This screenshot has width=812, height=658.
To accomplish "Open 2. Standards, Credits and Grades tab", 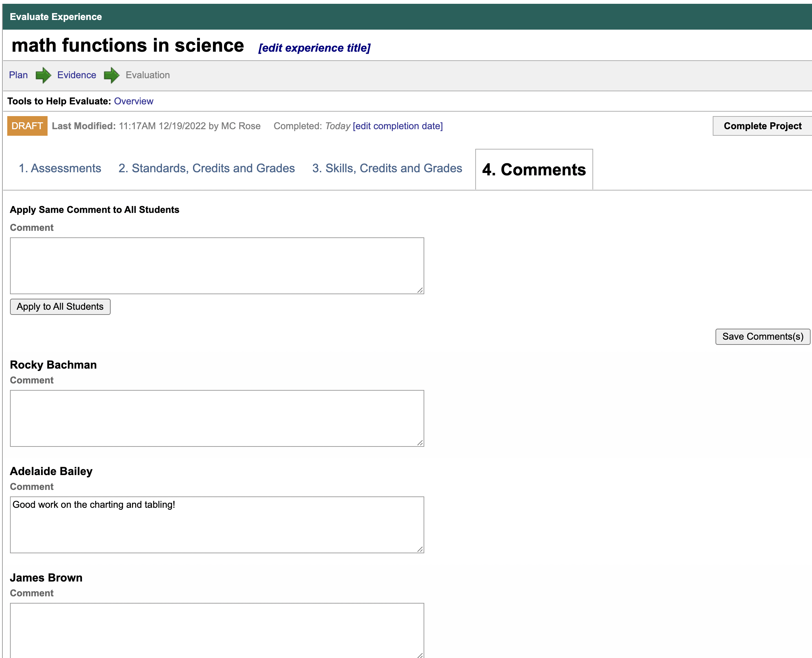I will [206, 168].
